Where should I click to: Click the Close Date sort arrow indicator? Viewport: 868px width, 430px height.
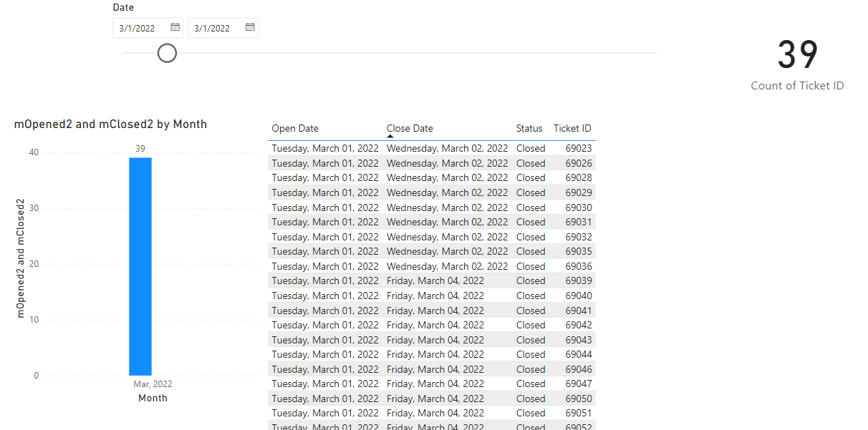[390, 136]
